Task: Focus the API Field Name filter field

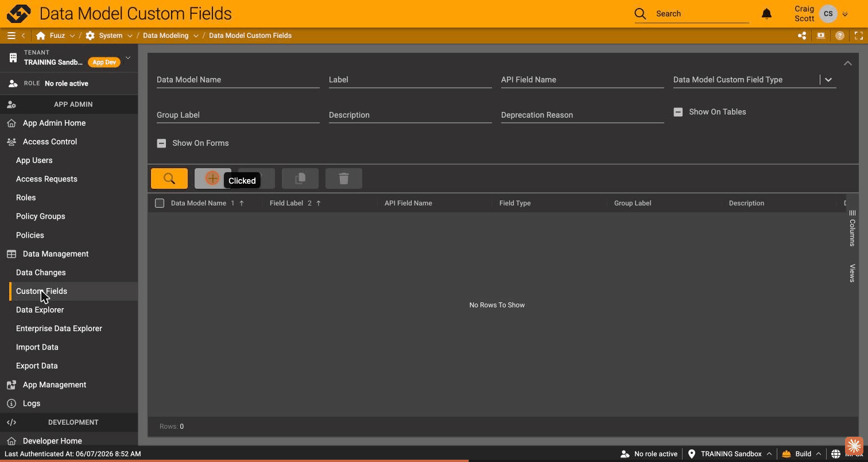Action: click(x=582, y=80)
